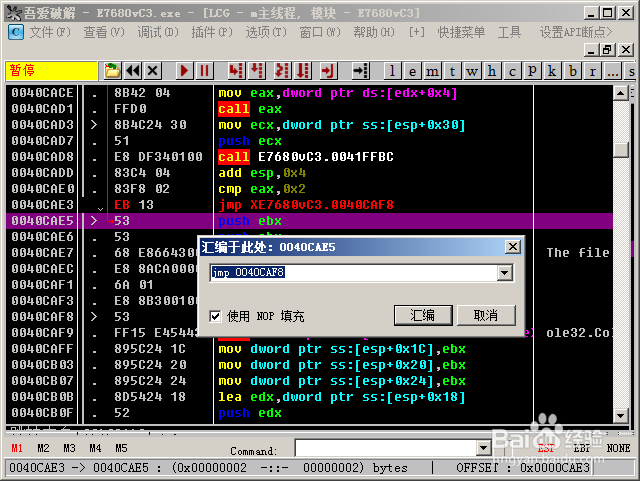The image size is (640, 481).
Task: Click the Trace Into toolbar icon
Action: (x=281, y=71)
